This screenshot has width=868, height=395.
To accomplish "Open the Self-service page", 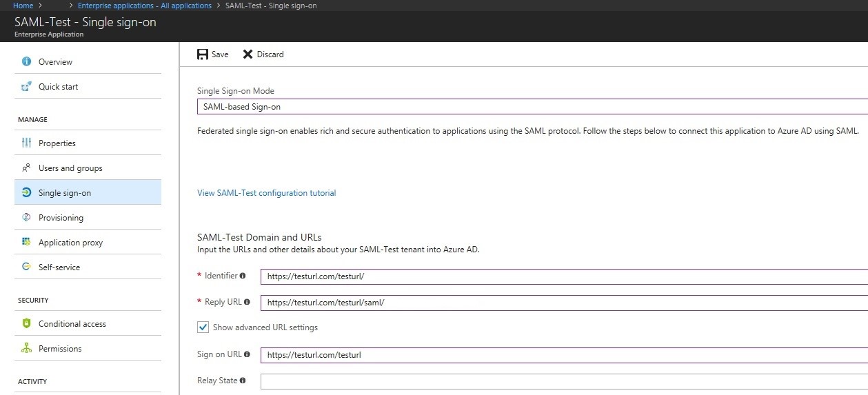I will coord(88,267).
